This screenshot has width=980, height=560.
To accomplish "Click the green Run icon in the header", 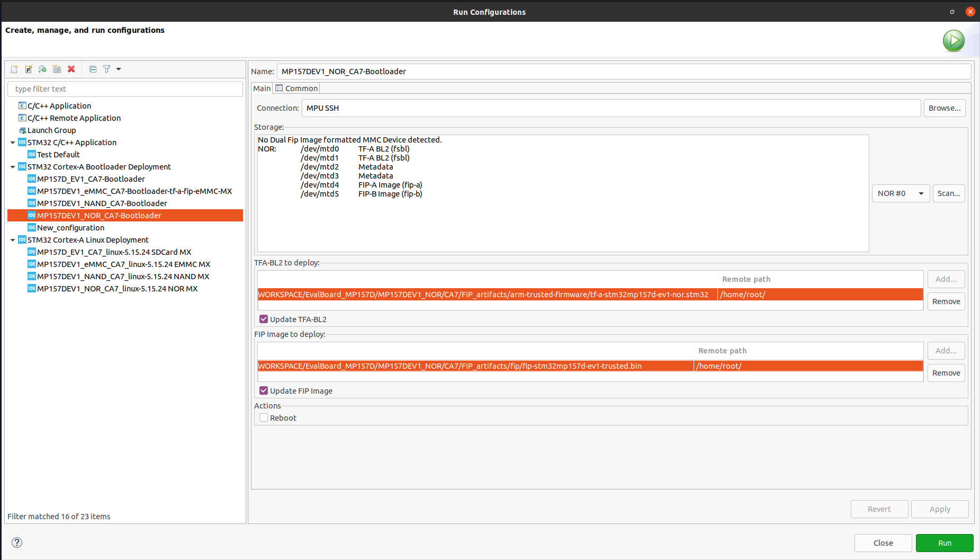I will [954, 40].
